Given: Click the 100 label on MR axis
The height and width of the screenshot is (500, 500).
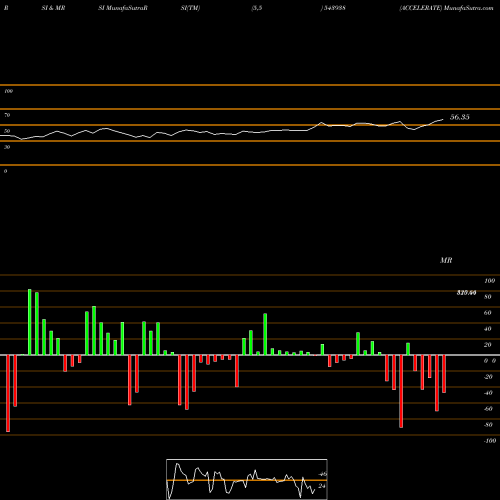Looking at the screenshot, I should click(489, 281).
